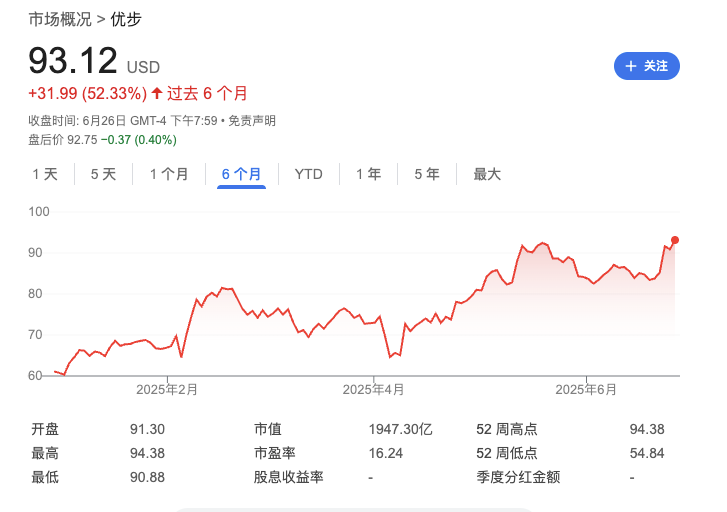The width and height of the screenshot is (727, 512).
Task: Select the 5 天 time range tab
Action: pos(103,174)
